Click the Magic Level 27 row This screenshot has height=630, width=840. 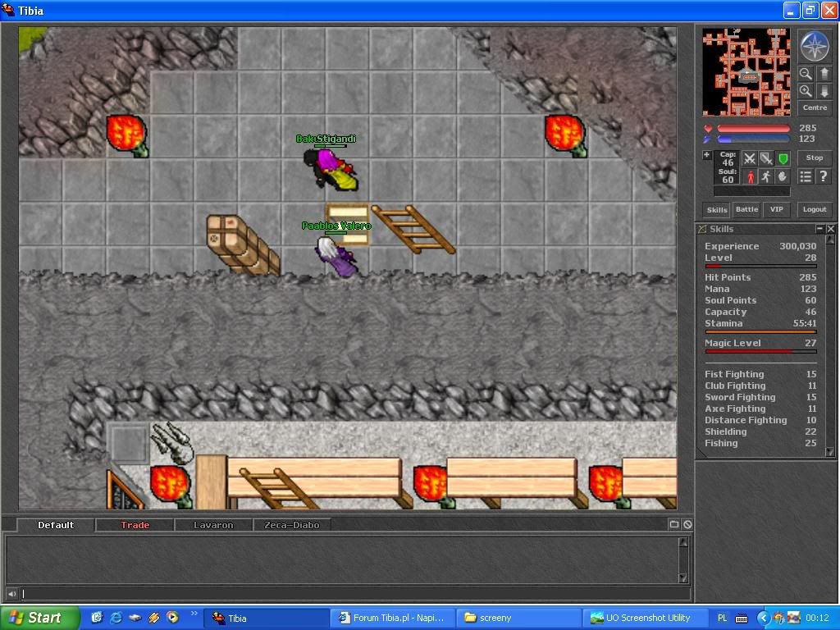pyautogui.click(x=760, y=343)
